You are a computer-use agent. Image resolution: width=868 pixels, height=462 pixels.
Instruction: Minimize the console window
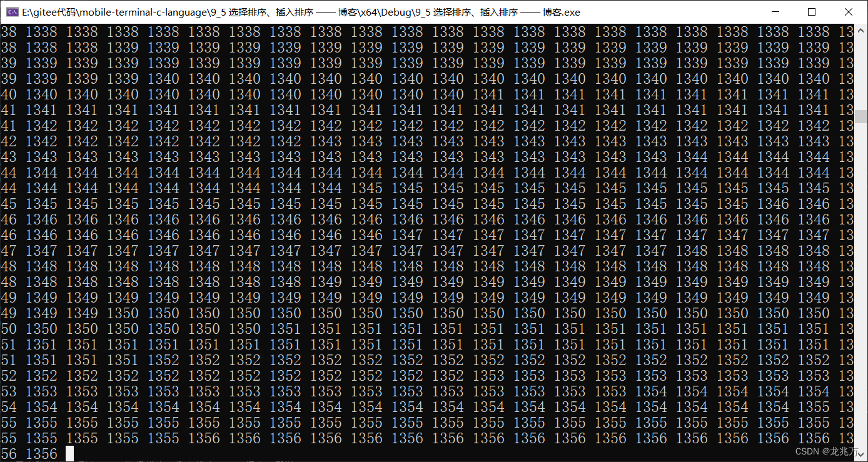(775, 12)
